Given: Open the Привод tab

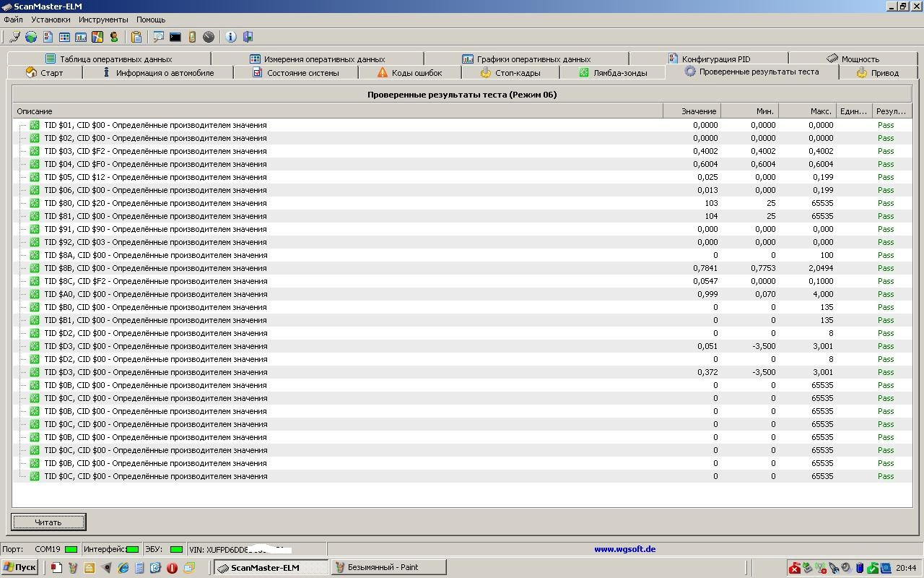Looking at the screenshot, I should [x=878, y=72].
